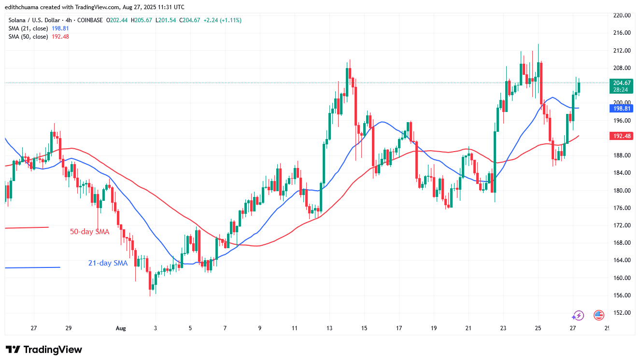Click the +2.24 (+1.11%) change value

click(223, 20)
